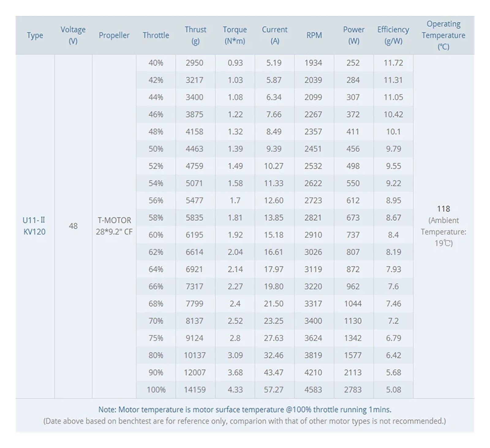This screenshot has height=448, width=490.
Task: Click the 10137 thrust value
Action: pos(195,355)
